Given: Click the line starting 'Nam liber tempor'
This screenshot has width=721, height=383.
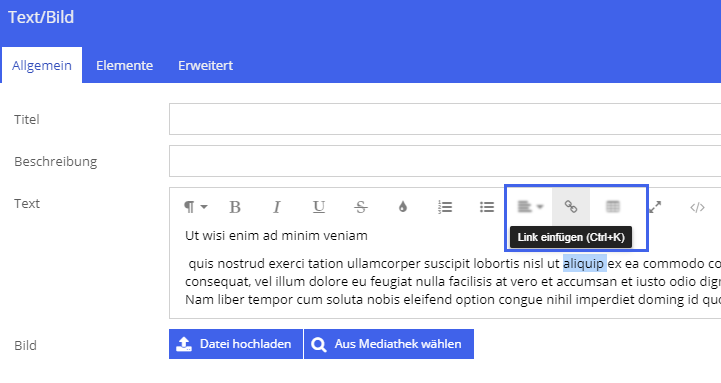Looking at the screenshot, I should [453, 299].
